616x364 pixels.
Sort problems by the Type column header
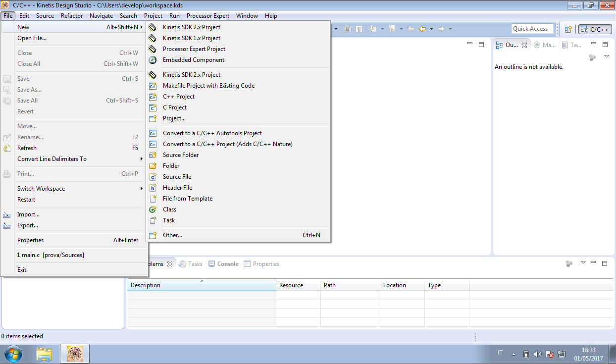447,285
